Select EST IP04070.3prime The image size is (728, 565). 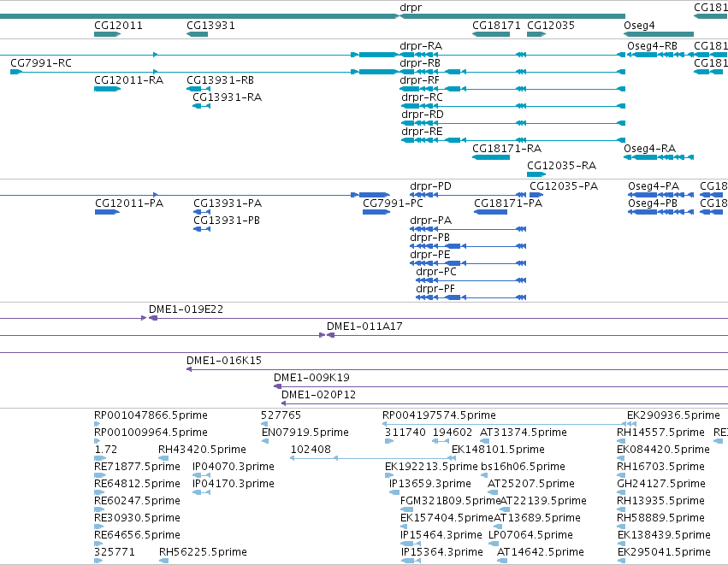click(x=202, y=475)
